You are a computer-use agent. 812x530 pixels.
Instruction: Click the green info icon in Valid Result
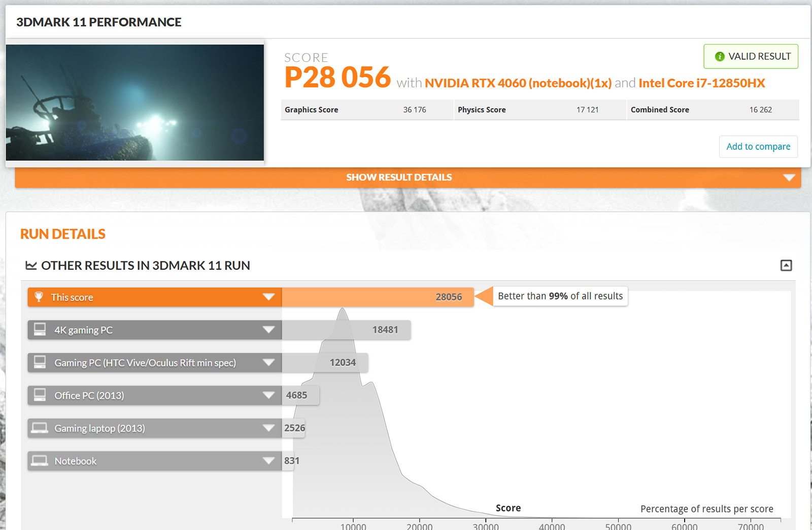coord(720,57)
